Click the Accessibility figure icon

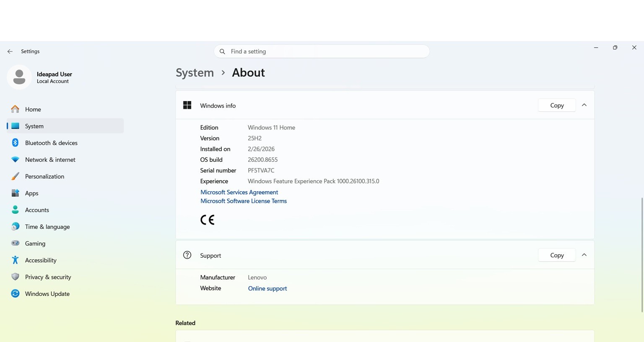[x=15, y=260]
